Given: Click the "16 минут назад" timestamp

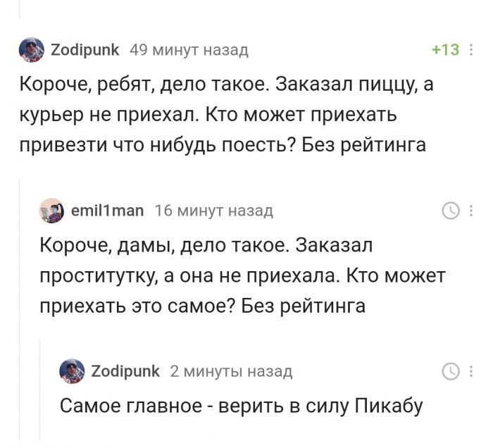Looking at the screenshot, I should 213,210.
